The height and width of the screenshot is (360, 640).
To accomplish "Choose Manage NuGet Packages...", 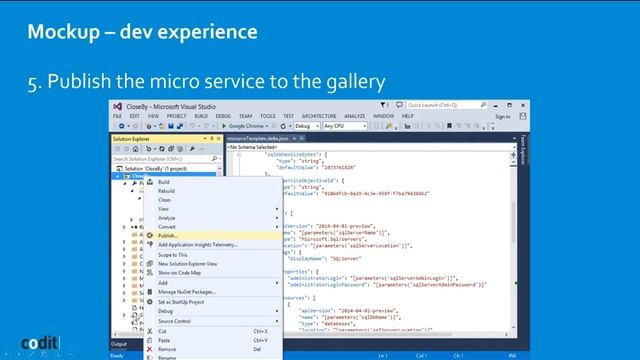I will point(213,292).
